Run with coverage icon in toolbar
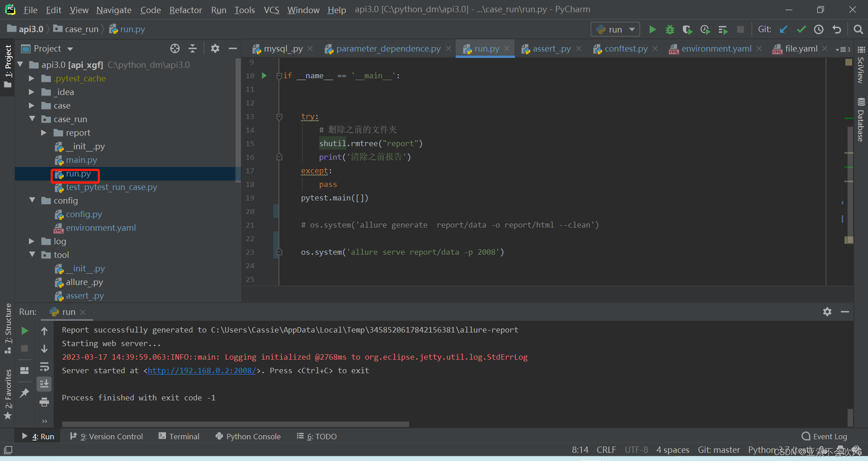 tap(687, 29)
